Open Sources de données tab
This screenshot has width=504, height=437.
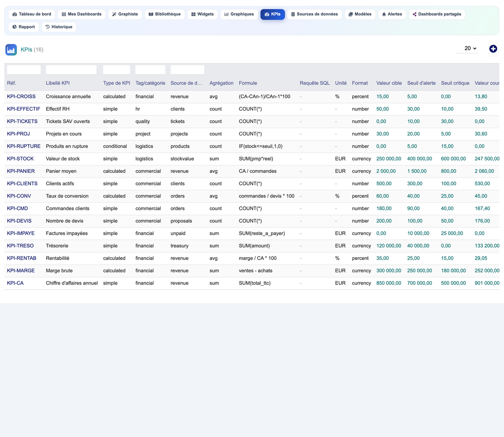[x=315, y=14]
